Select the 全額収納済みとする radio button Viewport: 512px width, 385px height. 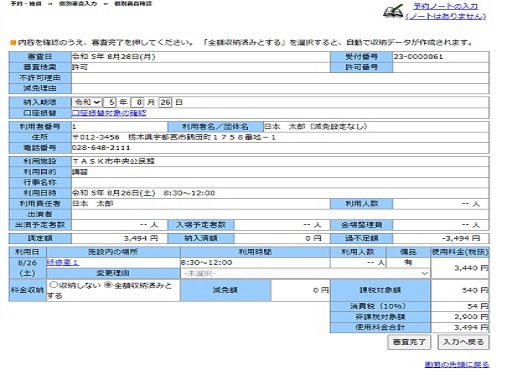[108, 285]
